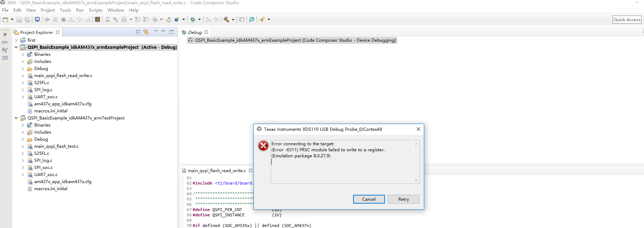Select S25FL.c under armExampleProject
The height and width of the screenshot is (228, 644).
click(42, 83)
